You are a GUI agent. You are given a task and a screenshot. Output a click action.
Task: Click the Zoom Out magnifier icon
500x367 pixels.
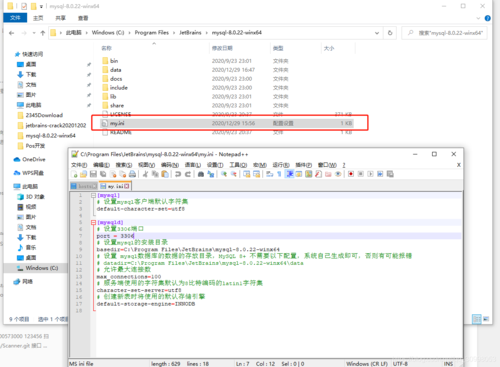click(x=234, y=174)
